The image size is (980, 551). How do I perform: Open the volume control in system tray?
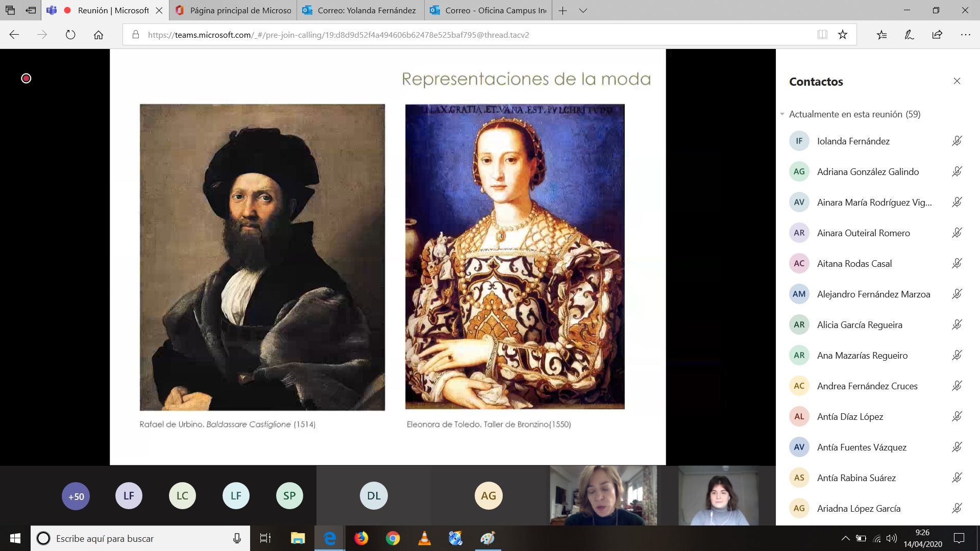click(892, 538)
